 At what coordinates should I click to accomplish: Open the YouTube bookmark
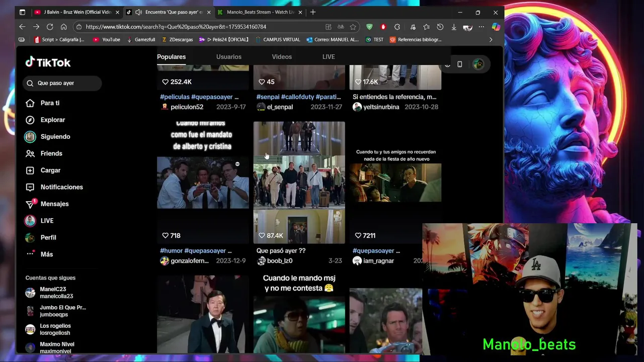click(x=107, y=40)
